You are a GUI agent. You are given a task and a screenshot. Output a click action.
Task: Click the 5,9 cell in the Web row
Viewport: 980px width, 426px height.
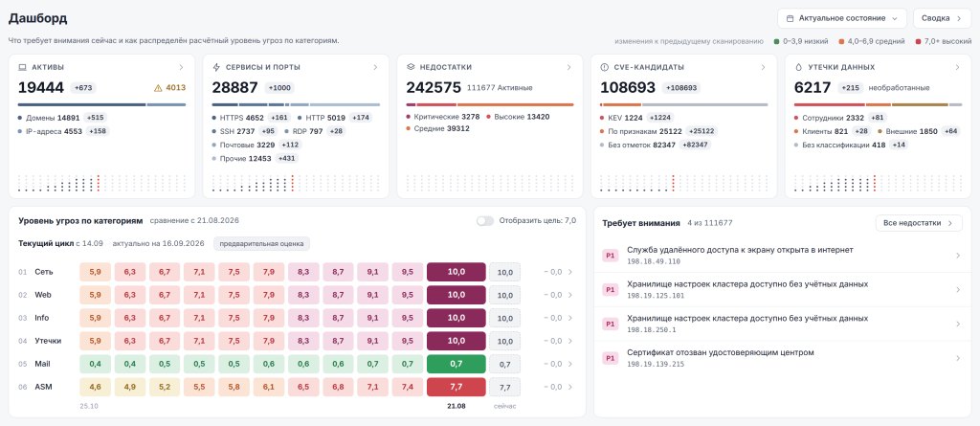click(x=95, y=295)
